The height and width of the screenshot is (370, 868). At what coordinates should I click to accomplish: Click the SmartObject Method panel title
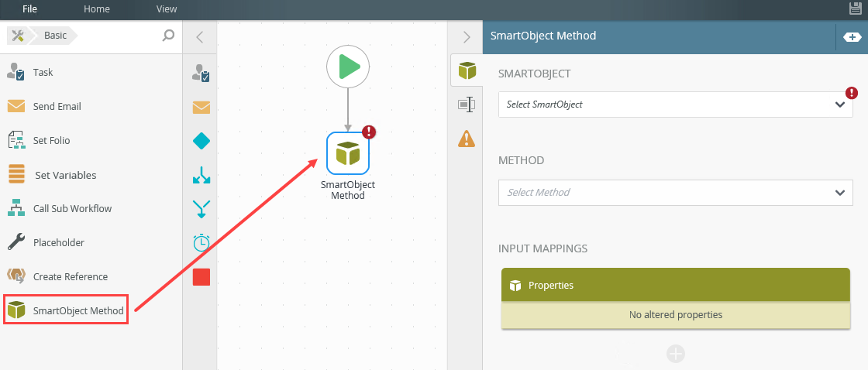tap(543, 36)
